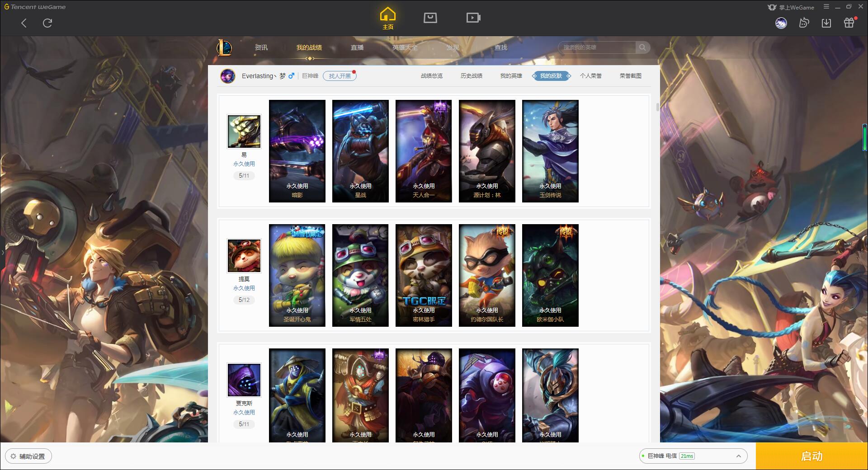
Task: Switch to 历史战绩 sub-tab
Action: [x=472, y=76]
